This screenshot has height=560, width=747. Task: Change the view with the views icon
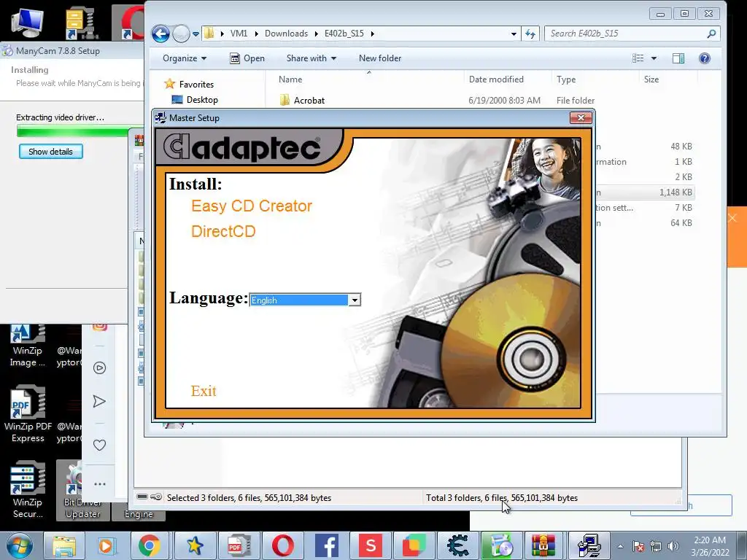pos(638,58)
